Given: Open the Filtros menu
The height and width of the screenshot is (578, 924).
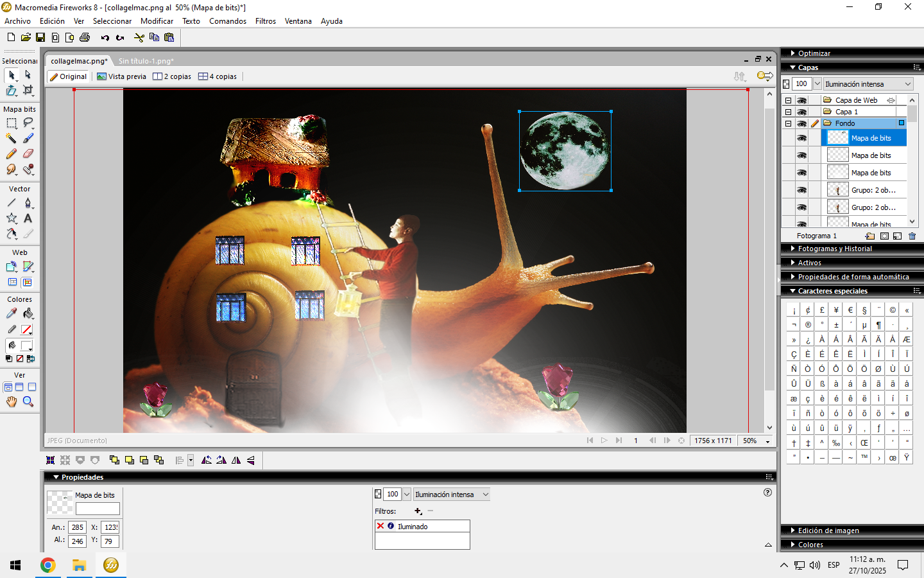Looking at the screenshot, I should [265, 21].
